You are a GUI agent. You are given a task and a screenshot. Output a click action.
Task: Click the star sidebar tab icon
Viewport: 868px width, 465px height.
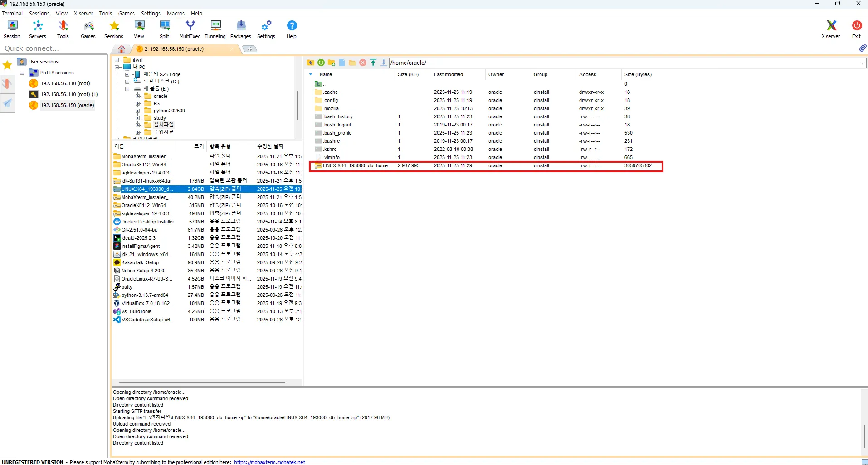pos(7,65)
